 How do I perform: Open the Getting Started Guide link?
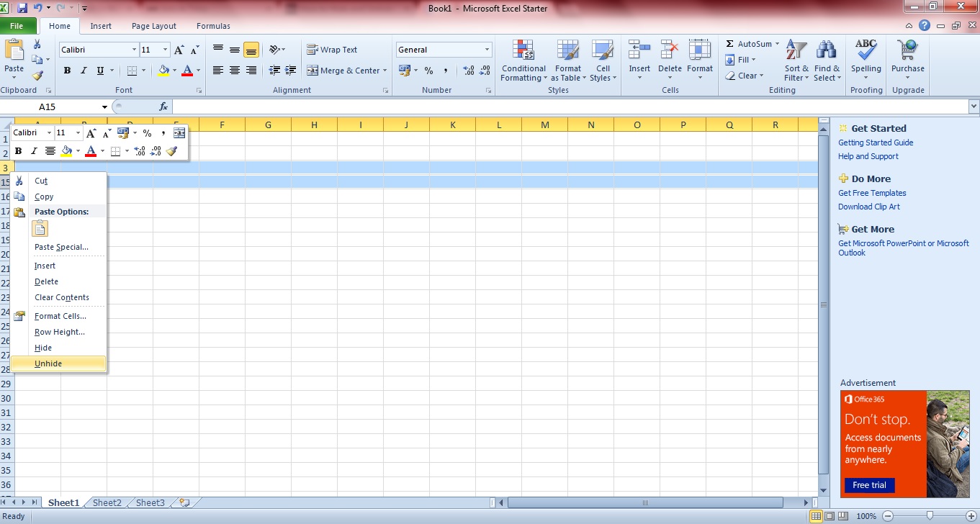coord(875,143)
